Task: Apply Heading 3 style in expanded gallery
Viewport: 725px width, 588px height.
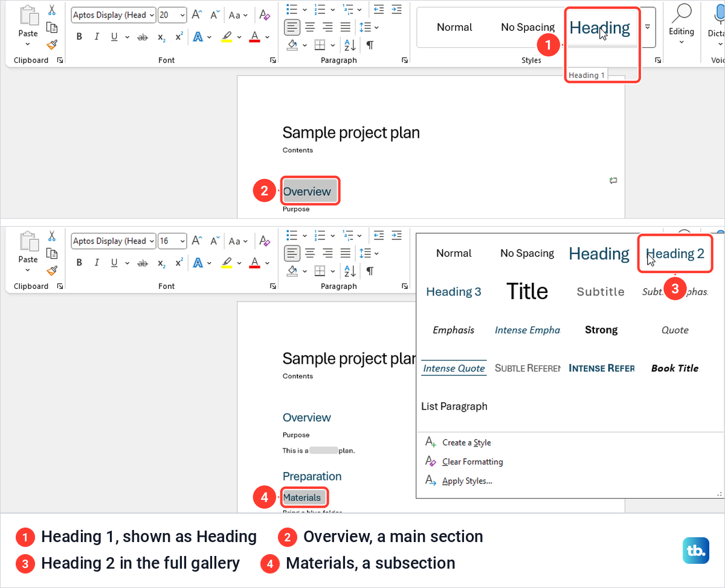Action: pyautogui.click(x=454, y=292)
